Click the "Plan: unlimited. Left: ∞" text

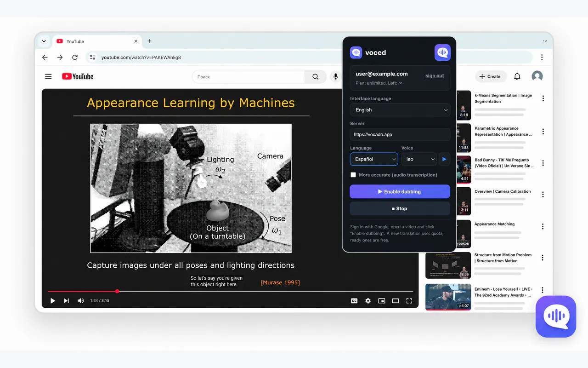pyautogui.click(x=379, y=83)
